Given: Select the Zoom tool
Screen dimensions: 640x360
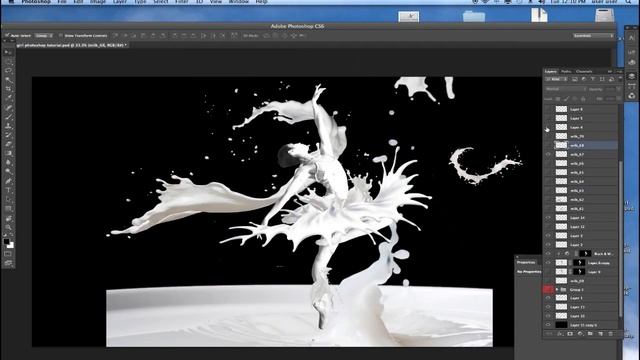Looking at the screenshot, I should click(8, 227).
